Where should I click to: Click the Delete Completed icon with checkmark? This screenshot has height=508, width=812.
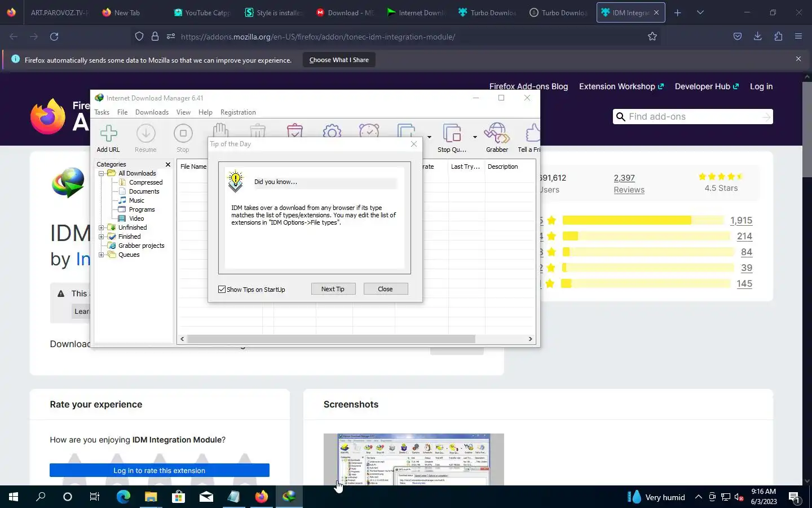295,130
